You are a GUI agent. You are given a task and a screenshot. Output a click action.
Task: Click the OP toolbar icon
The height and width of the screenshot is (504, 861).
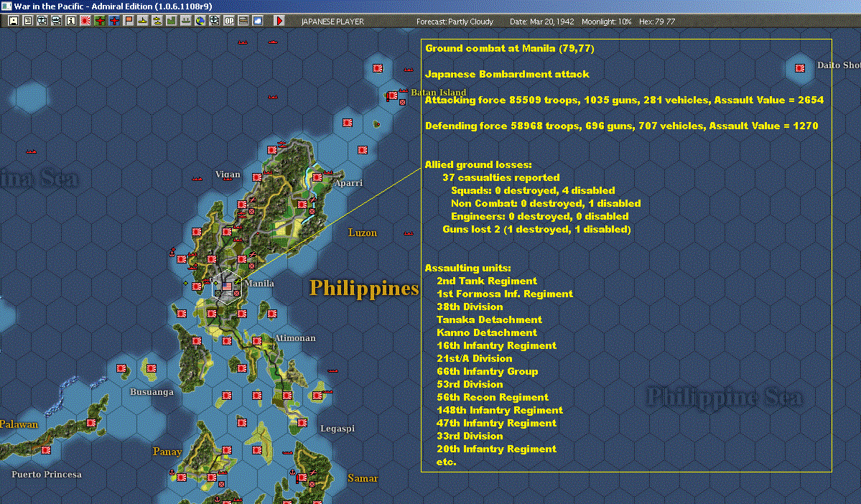pos(229,21)
